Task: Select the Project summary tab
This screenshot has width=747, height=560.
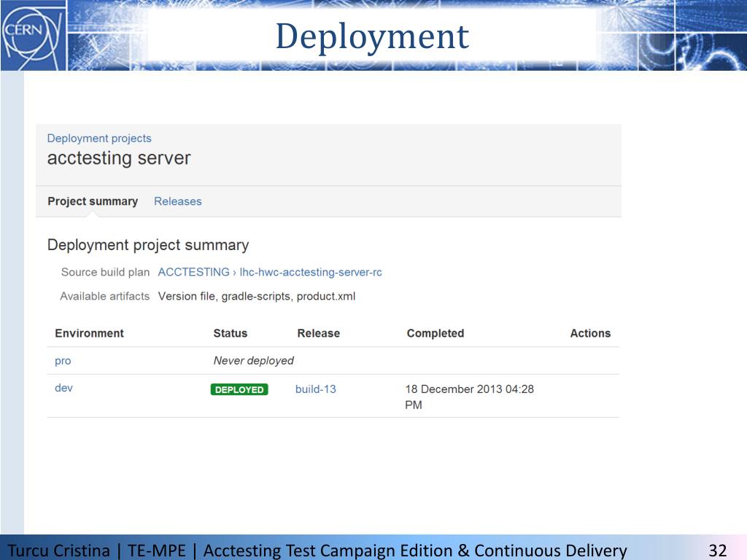Action: 93,201
